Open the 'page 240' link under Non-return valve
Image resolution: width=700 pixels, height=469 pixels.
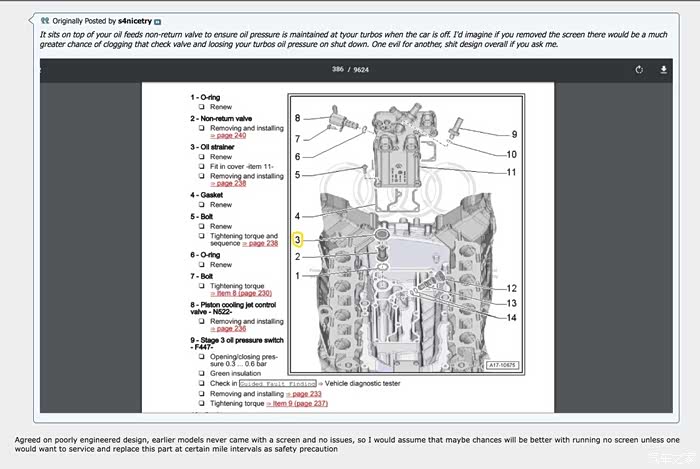228,136
